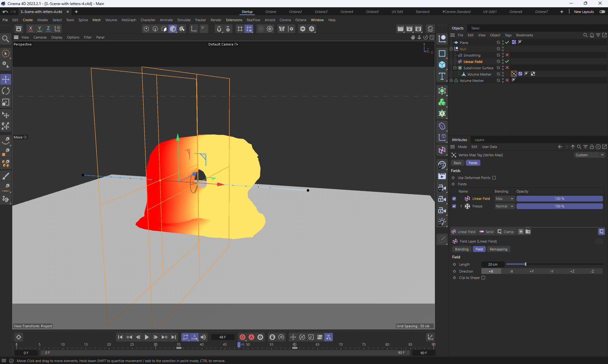
Task: Click the New Layouts button
Action: [x=584, y=12]
